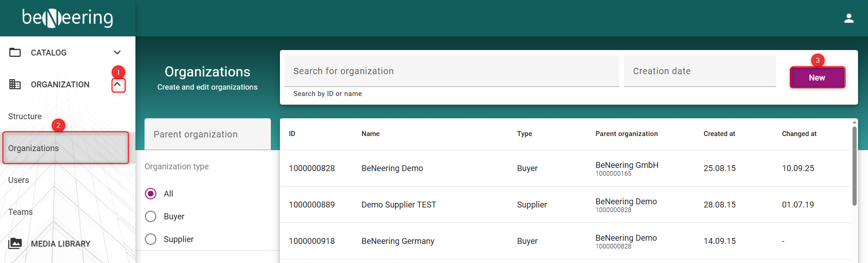Viewport: 868px width, 263px height.
Task: Expand the Catalog menu chevron
Action: click(x=117, y=52)
